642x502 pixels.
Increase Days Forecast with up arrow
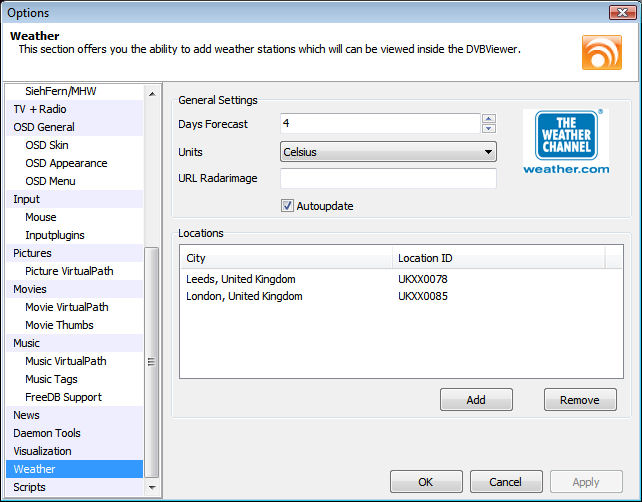coord(489,119)
